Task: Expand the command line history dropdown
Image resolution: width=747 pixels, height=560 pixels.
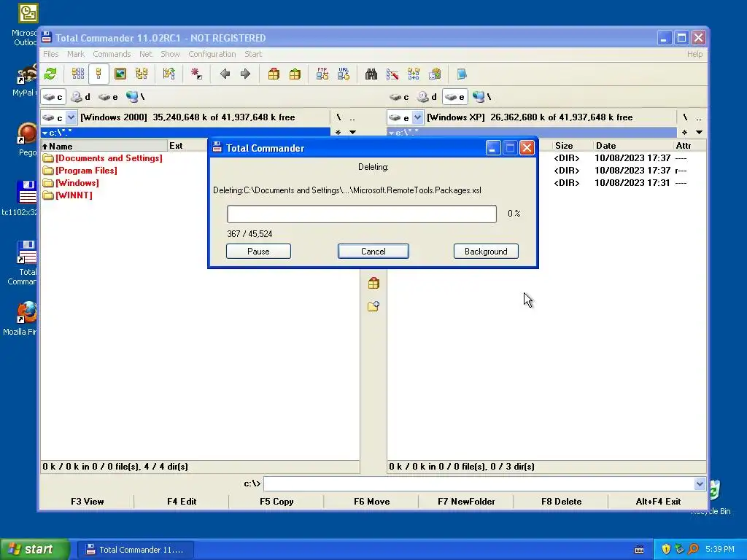Action: tap(700, 484)
